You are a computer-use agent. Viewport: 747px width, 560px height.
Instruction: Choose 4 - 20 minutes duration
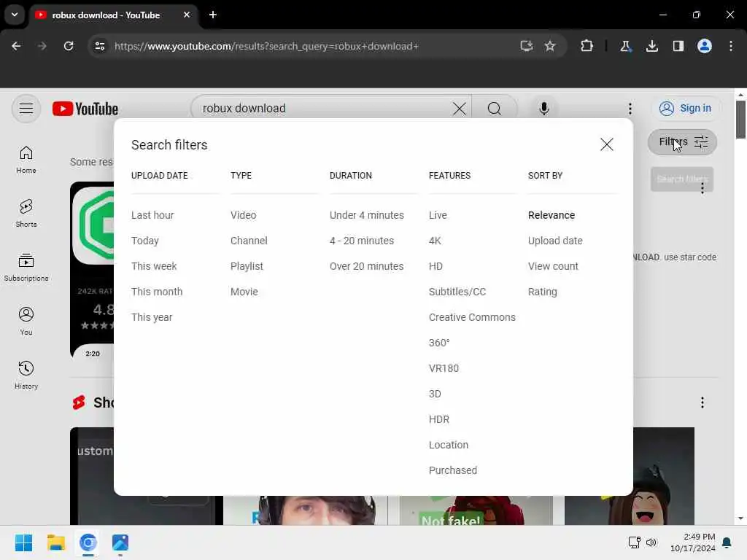[x=362, y=241]
